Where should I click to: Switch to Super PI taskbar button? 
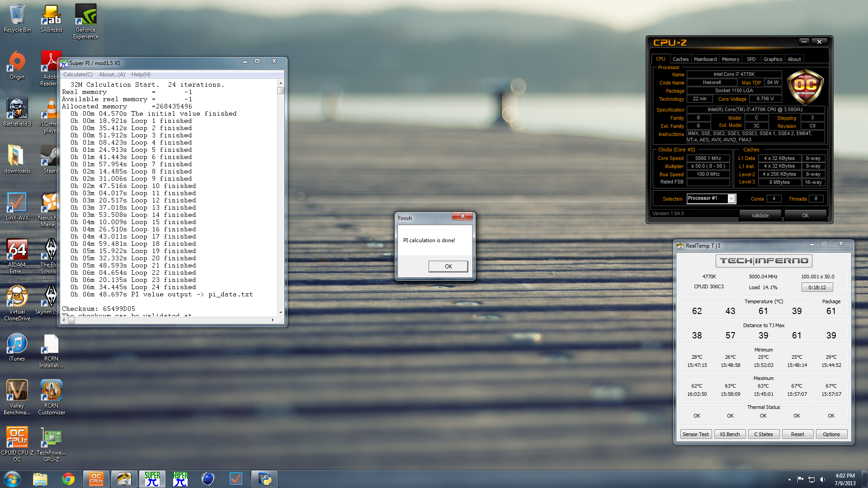152,479
